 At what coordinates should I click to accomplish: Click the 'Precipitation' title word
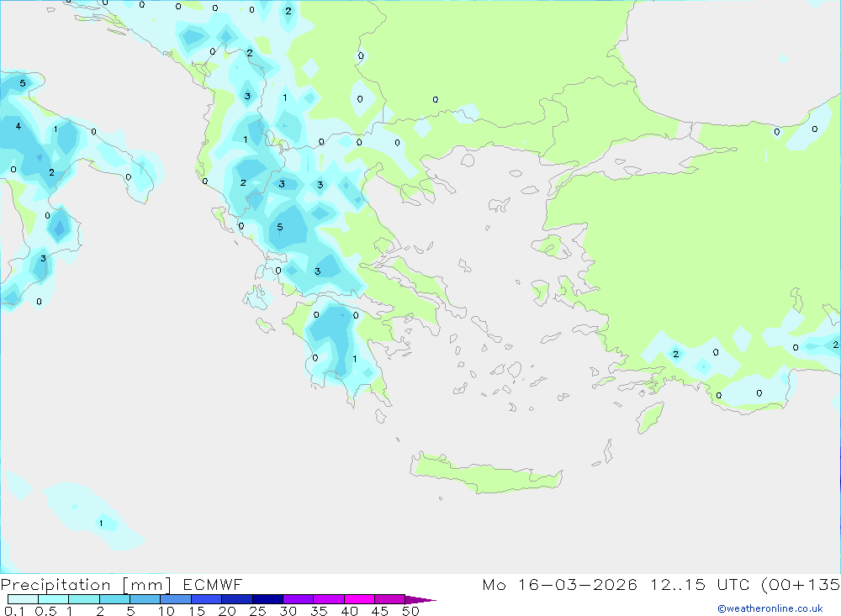pos(56,585)
